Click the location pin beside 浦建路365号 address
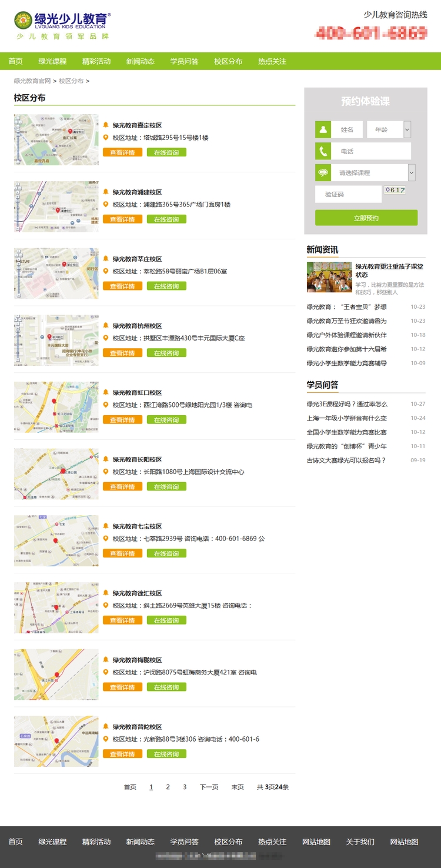Screen dimensions: 441x868 pos(106,205)
